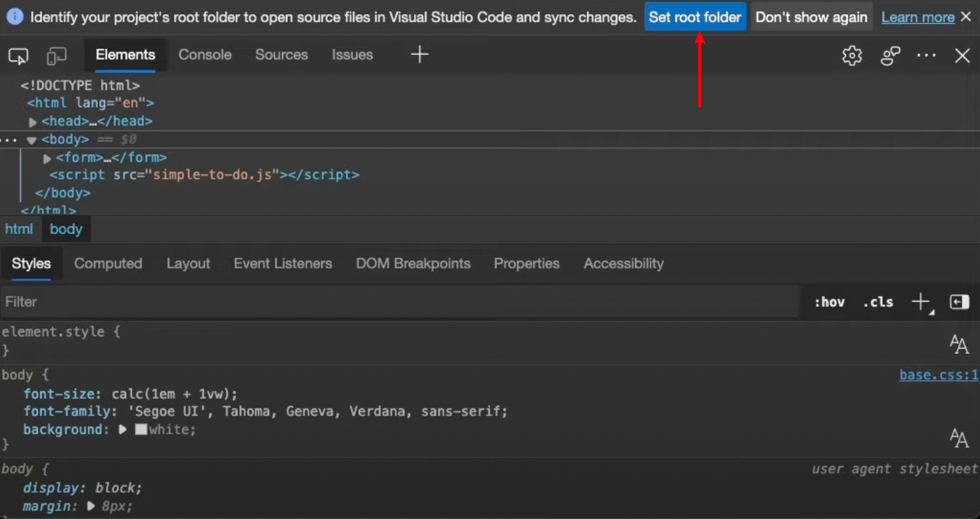
Task: Switch to the Console tab
Action: 205,55
